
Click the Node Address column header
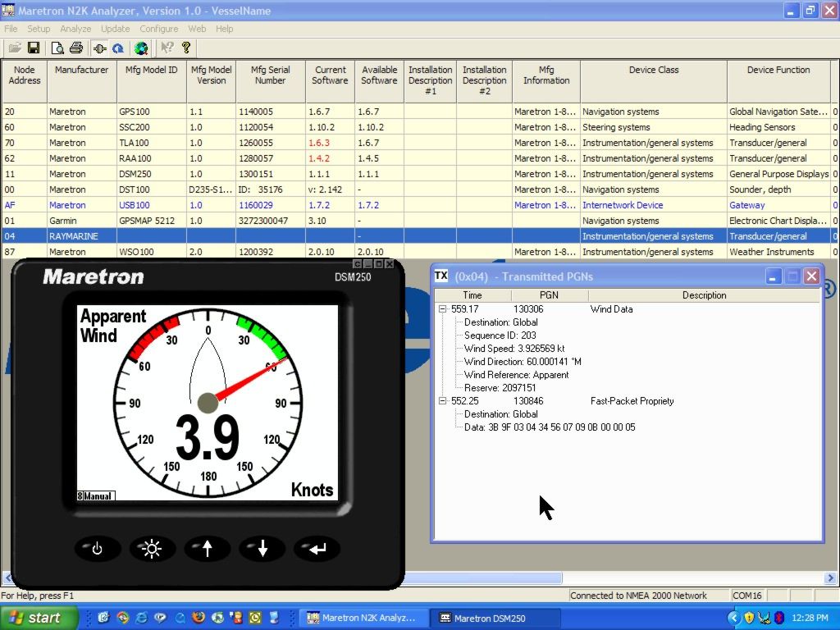click(24, 81)
